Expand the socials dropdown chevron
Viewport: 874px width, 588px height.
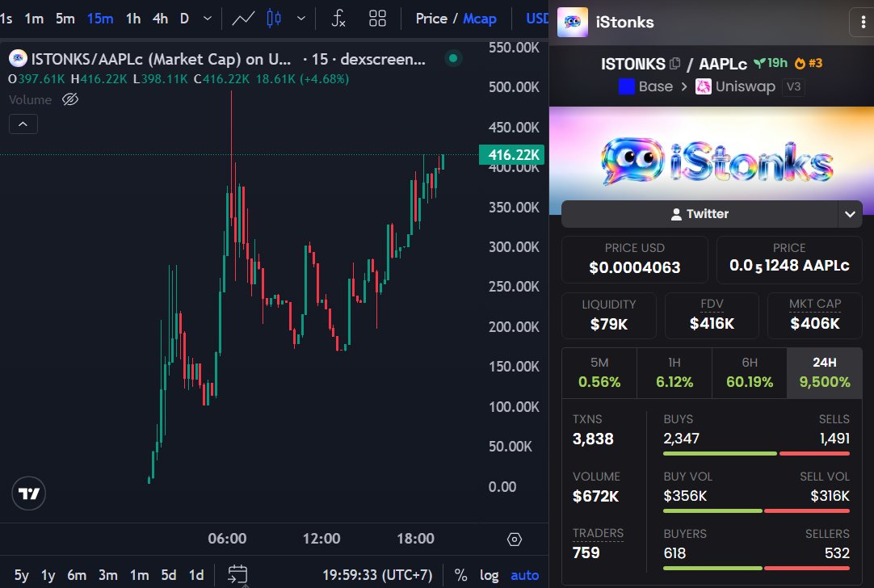(850, 214)
